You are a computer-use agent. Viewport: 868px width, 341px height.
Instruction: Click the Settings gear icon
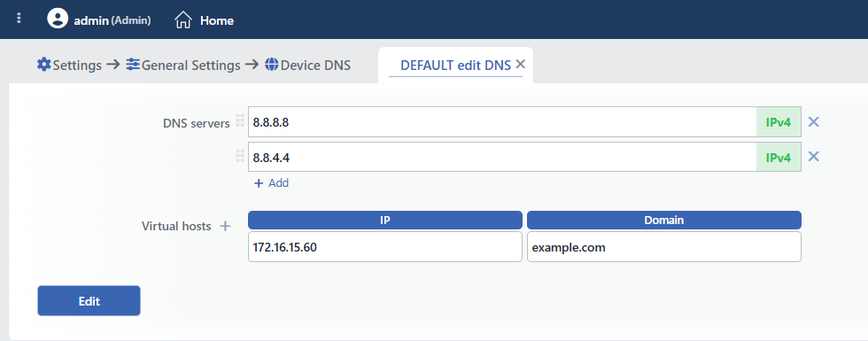[43, 64]
